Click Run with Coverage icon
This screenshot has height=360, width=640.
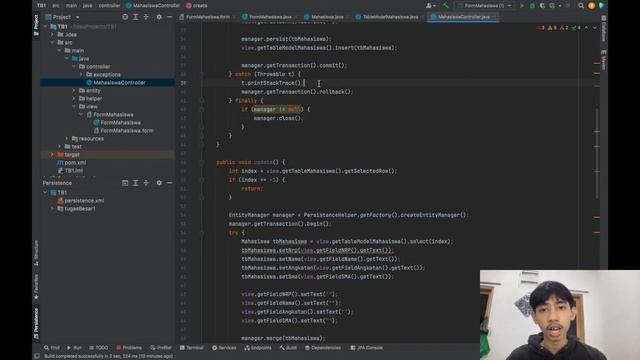(542, 6)
